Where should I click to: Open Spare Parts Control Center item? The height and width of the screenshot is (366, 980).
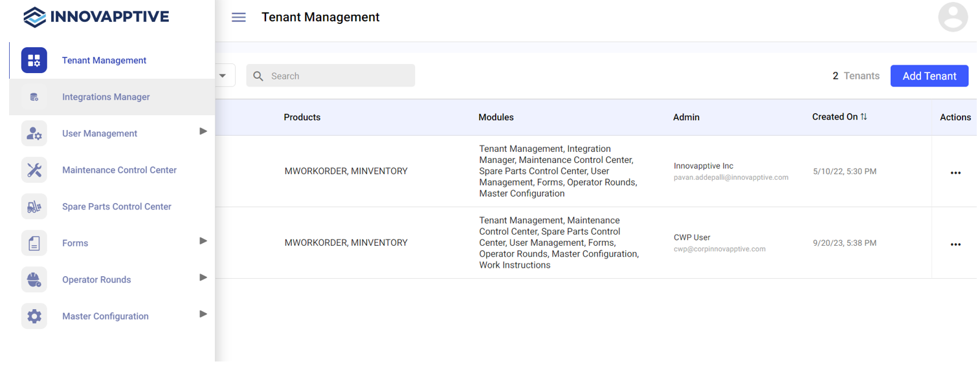coord(112,206)
